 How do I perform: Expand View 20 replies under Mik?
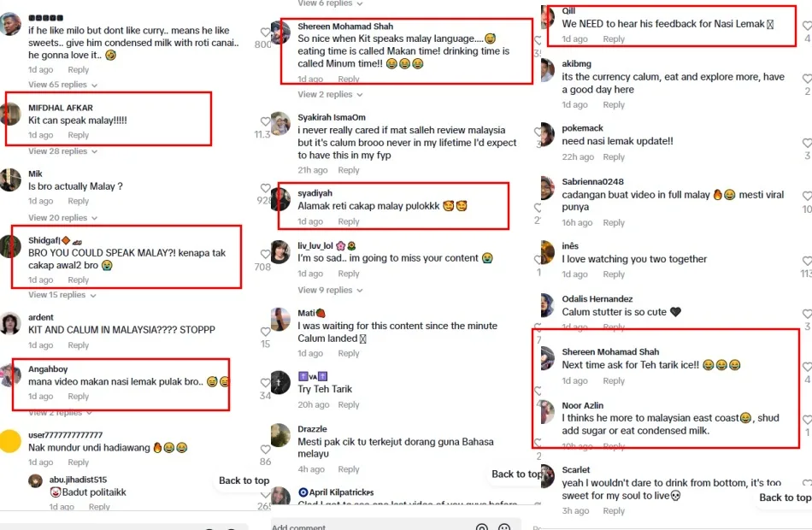click(x=62, y=218)
